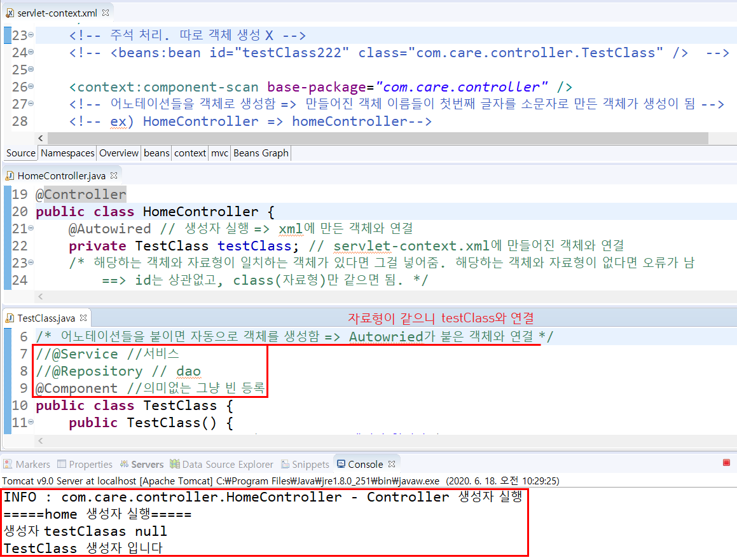Click the //@Repository commented line
This screenshot has width=737, height=560.
coord(118,371)
